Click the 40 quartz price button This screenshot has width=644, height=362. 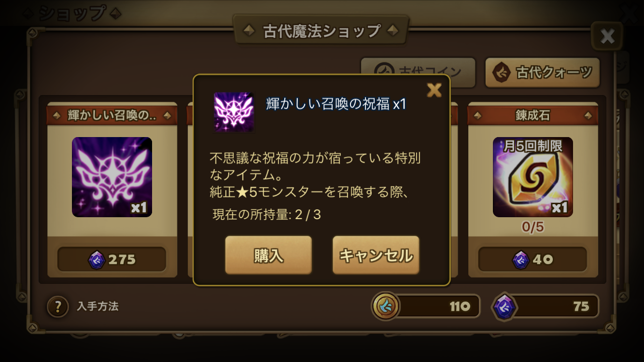532,260
